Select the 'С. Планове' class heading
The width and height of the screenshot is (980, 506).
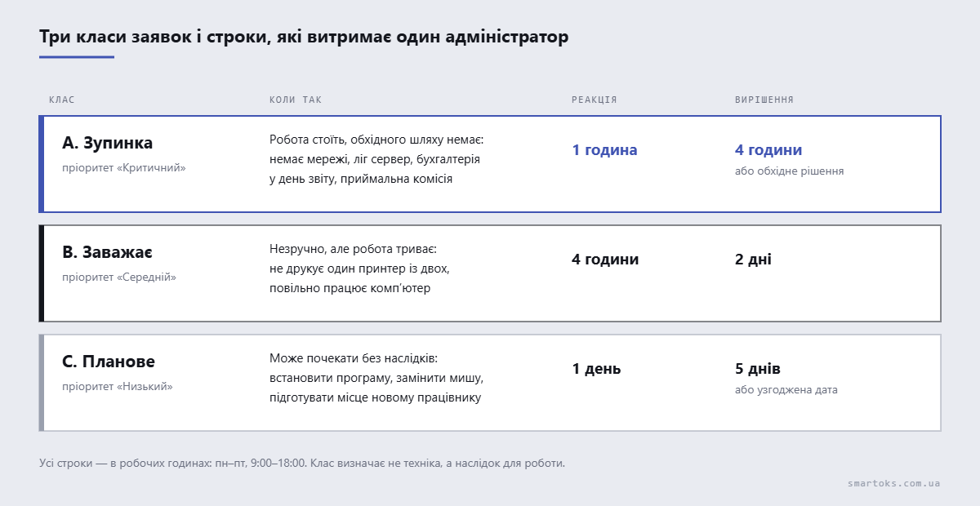pyautogui.click(x=109, y=362)
